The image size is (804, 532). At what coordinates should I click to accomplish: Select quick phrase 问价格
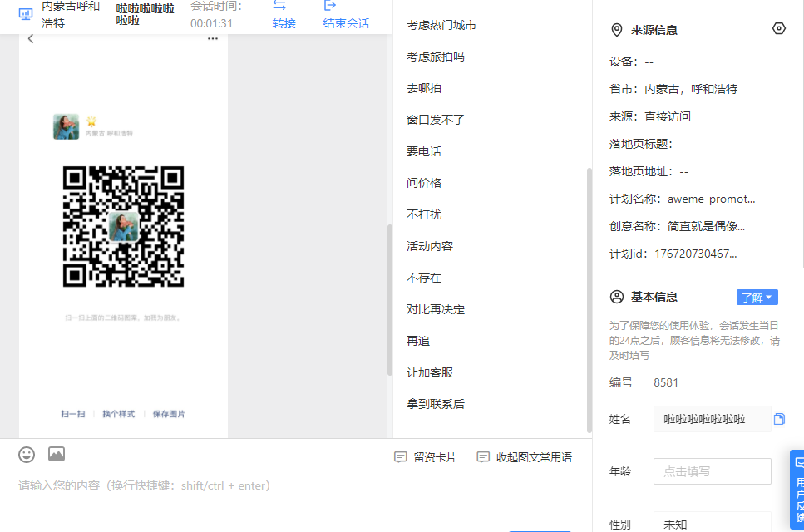[x=424, y=183]
